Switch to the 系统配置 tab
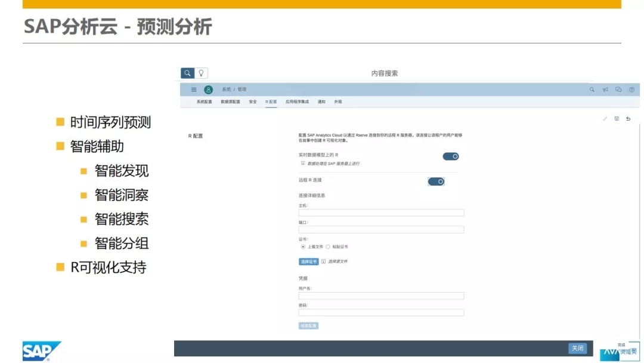This screenshot has width=644, height=363. 204,102
